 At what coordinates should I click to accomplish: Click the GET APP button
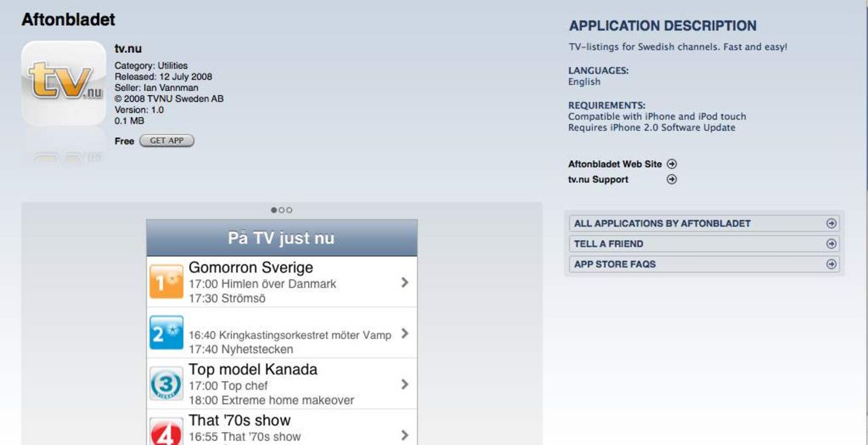pos(166,140)
